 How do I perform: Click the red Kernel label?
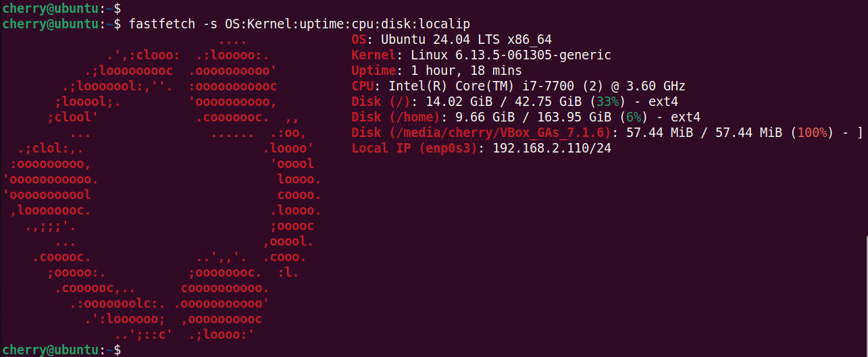374,55
